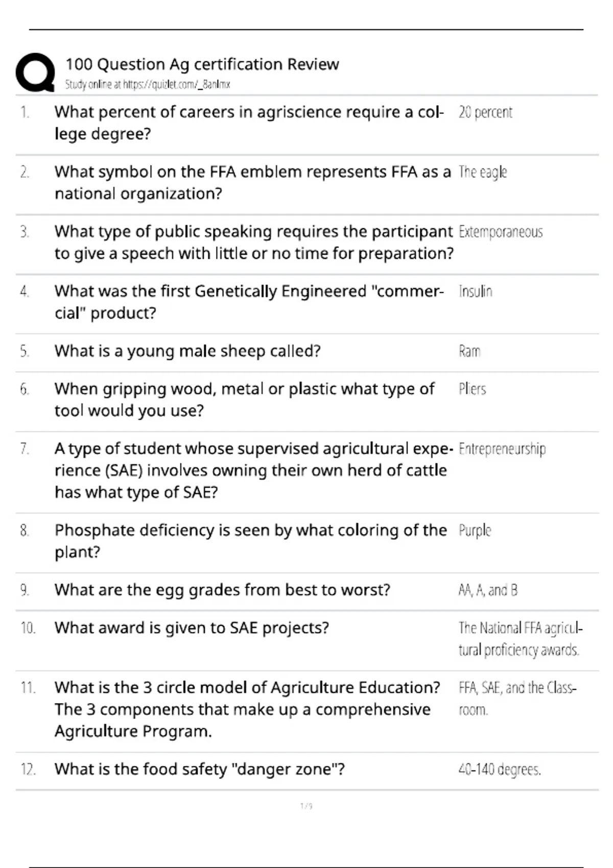613x868 pixels.
Task: Select the answer Extemporaneous
Action: tap(501, 232)
